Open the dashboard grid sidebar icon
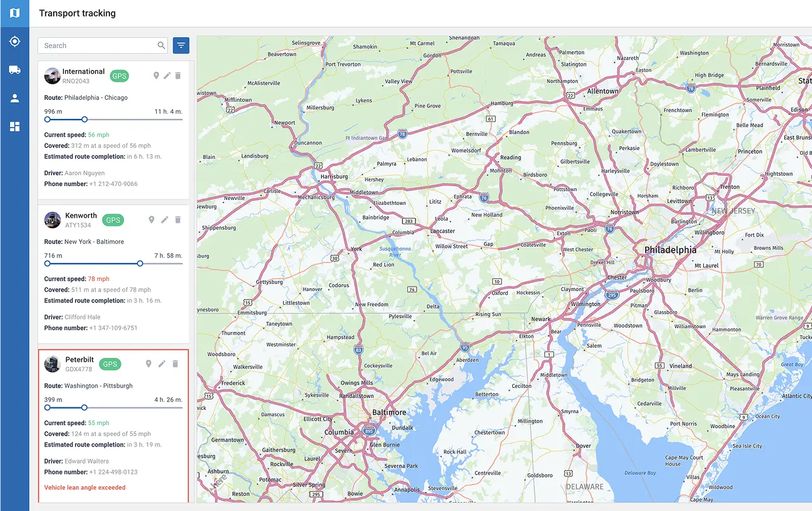 pyautogui.click(x=15, y=126)
